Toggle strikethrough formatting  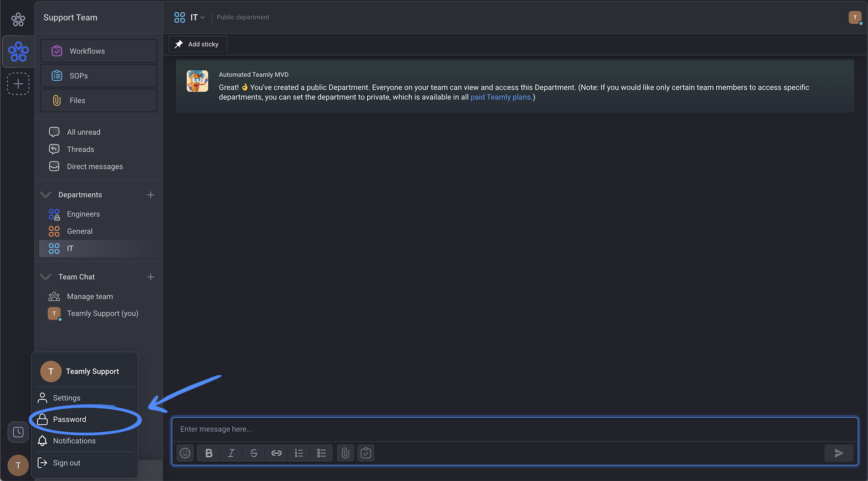[x=254, y=453]
